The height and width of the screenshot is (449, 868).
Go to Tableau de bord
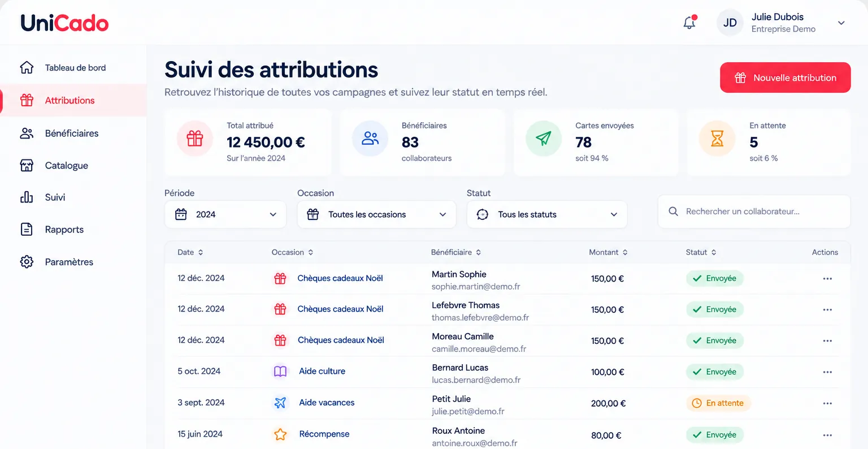point(73,68)
